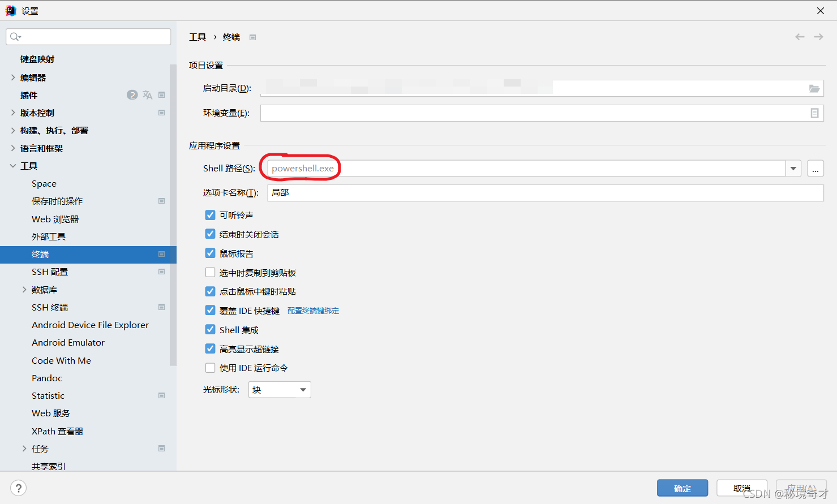This screenshot has height=504, width=837.
Task: Click the search magnifier icon in settings
Action: click(x=15, y=37)
